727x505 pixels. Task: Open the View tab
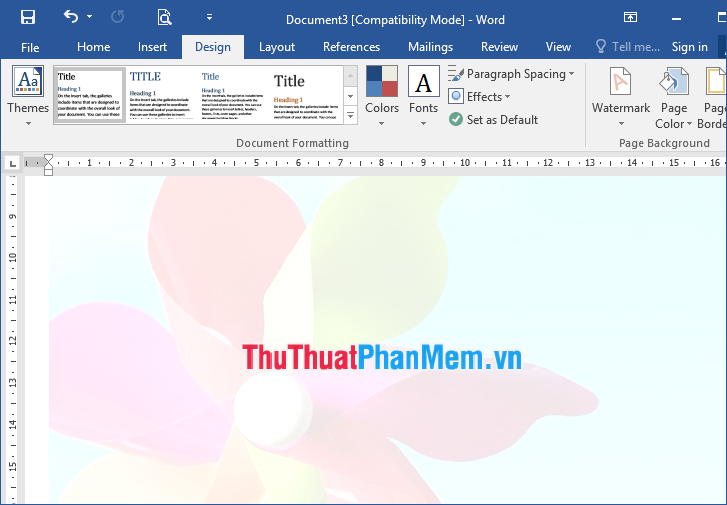(x=558, y=47)
